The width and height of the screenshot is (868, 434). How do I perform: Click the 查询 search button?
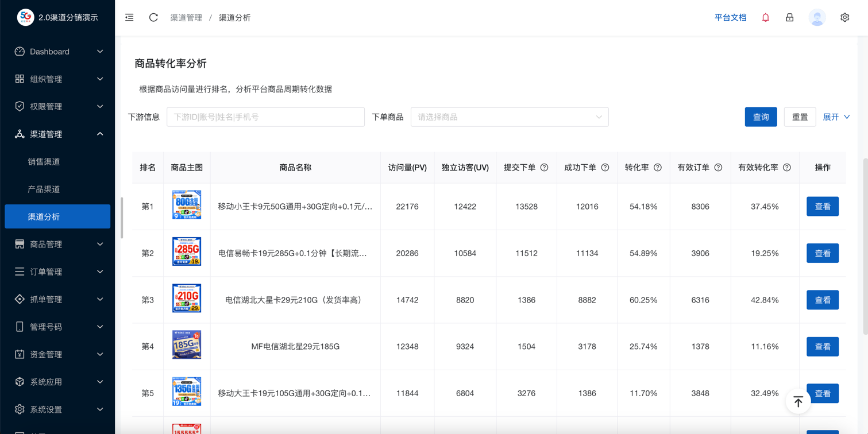[761, 117]
